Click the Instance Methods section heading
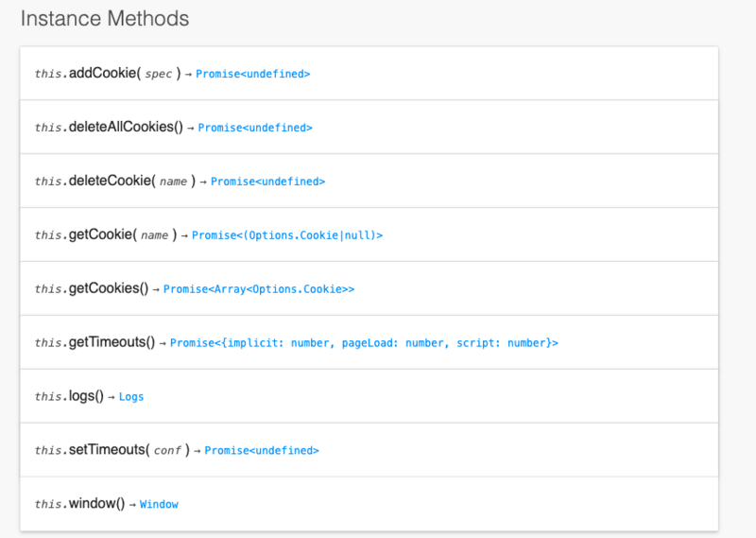The width and height of the screenshot is (756, 538). point(105,19)
